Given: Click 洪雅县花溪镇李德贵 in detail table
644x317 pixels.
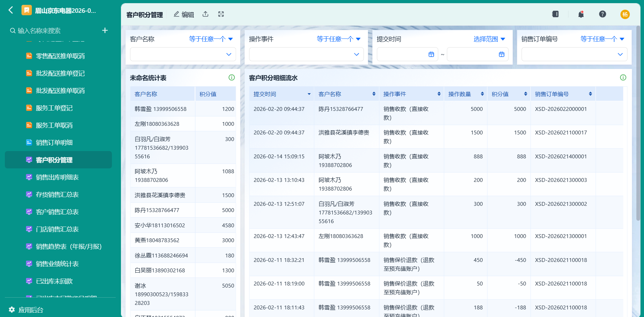Looking at the screenshot, I should click(x=344, y=132).
